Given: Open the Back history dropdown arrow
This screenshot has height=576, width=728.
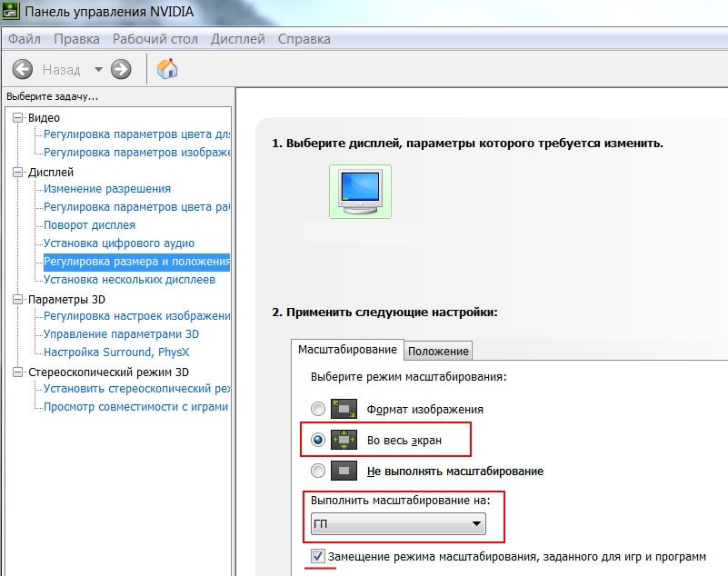Looking at the screenshot, I should [98, 70].
